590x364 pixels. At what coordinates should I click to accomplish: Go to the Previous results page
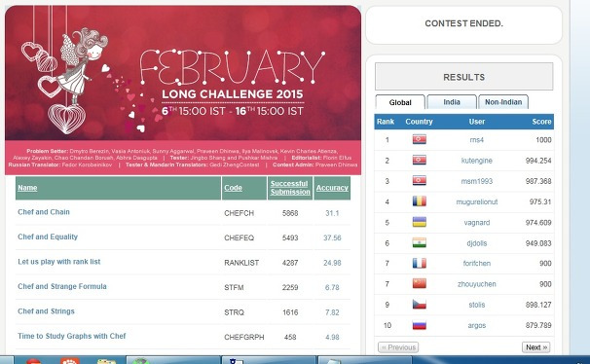pos(398,347)
